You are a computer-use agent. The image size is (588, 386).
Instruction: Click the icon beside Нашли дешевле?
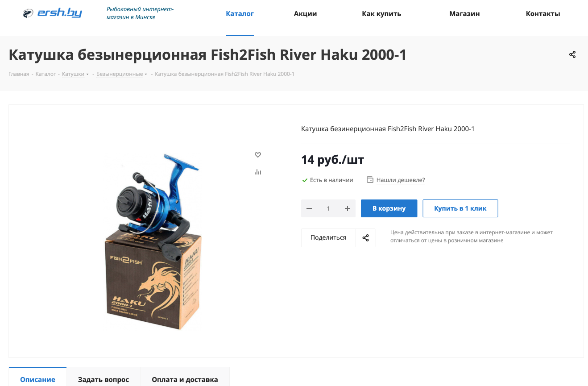tap(370, 180)
